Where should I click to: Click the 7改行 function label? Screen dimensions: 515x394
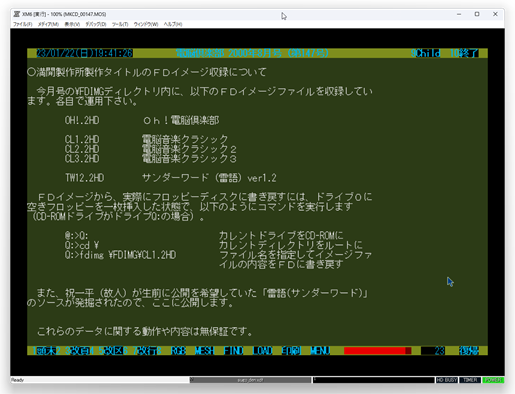[x=145, y=351]
